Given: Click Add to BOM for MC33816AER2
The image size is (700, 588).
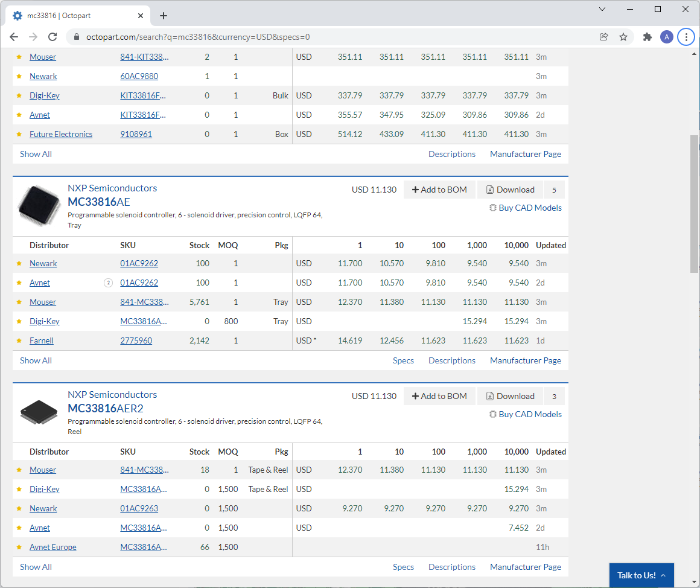Looking at the screenshot, I should tap(439, 396).
